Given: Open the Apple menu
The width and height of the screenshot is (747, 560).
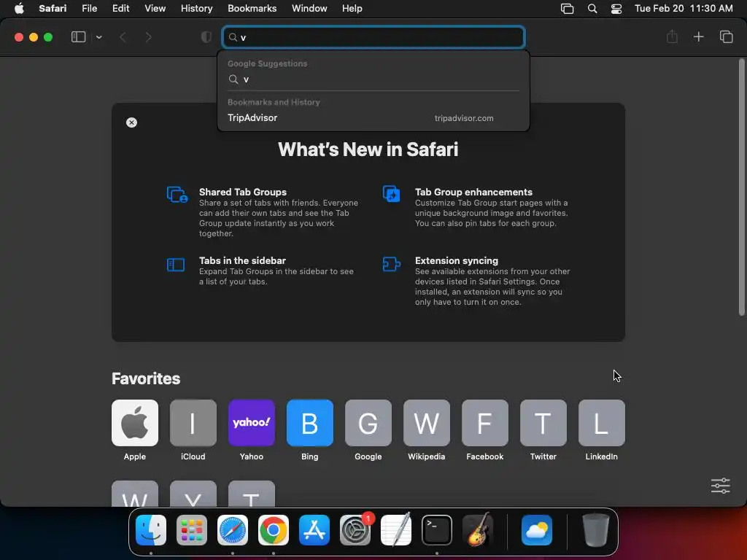Looking at the screenshot, I should (x=19, y=8).
